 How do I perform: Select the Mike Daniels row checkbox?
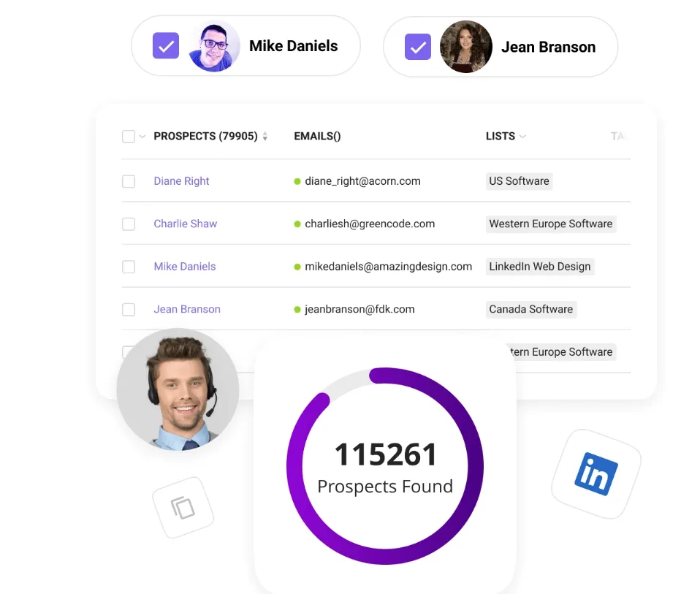tap(129, 267)
